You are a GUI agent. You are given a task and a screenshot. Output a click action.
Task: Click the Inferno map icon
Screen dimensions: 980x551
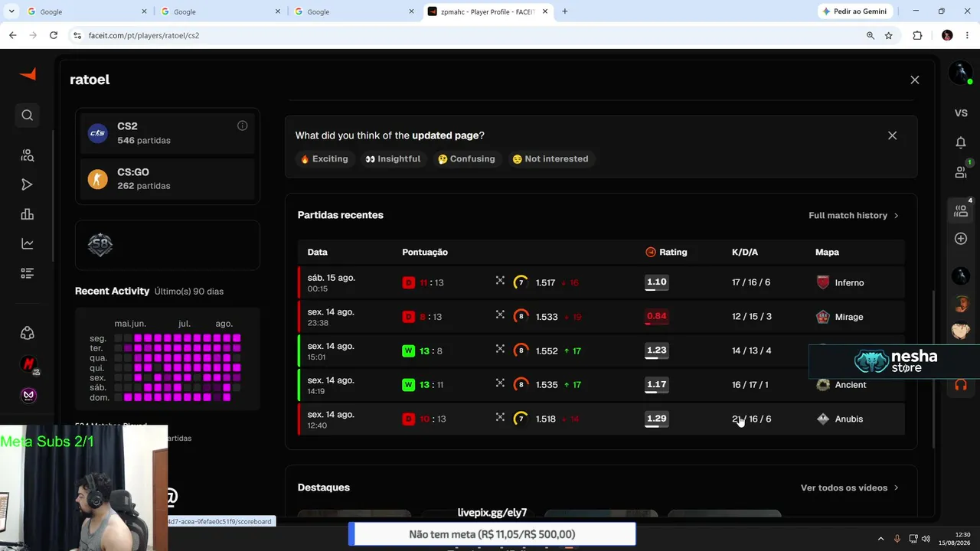823,282
